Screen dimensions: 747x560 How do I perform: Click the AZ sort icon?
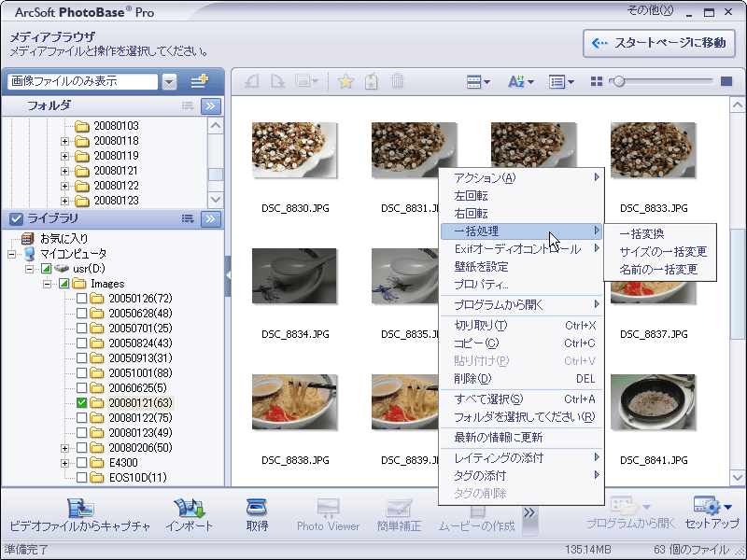pyautogui.click(x=516, y=81)
